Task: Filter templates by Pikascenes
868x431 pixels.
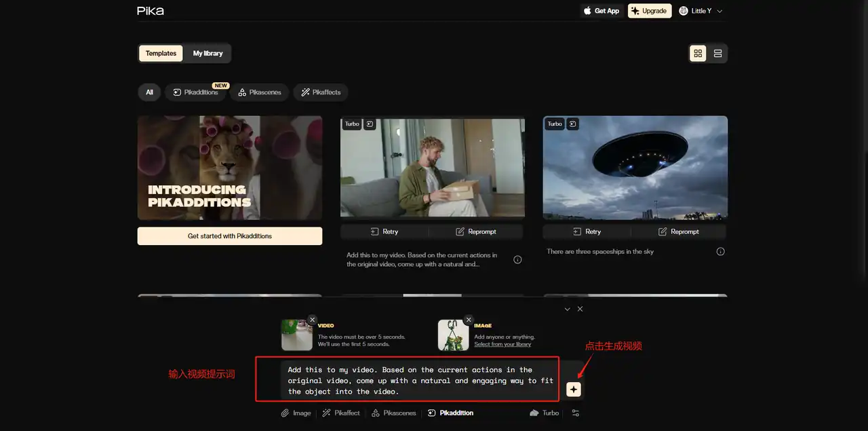Action: point(260,92)
